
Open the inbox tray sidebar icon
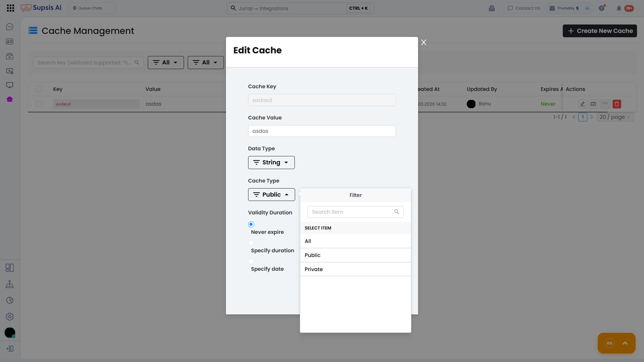coord(10,56)
